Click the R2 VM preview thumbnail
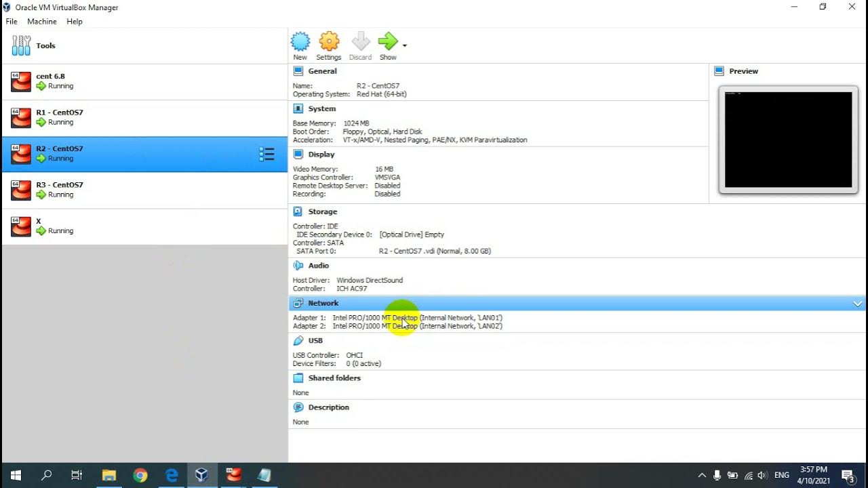This screenshot has height=488, width=868. [x=788, y=140]
